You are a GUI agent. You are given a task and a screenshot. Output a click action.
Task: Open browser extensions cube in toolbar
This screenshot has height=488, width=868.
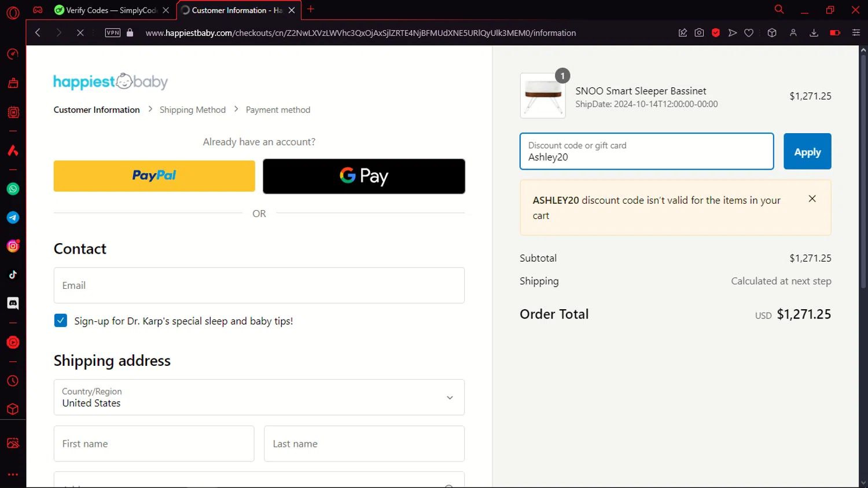click(x=772, y=33)
